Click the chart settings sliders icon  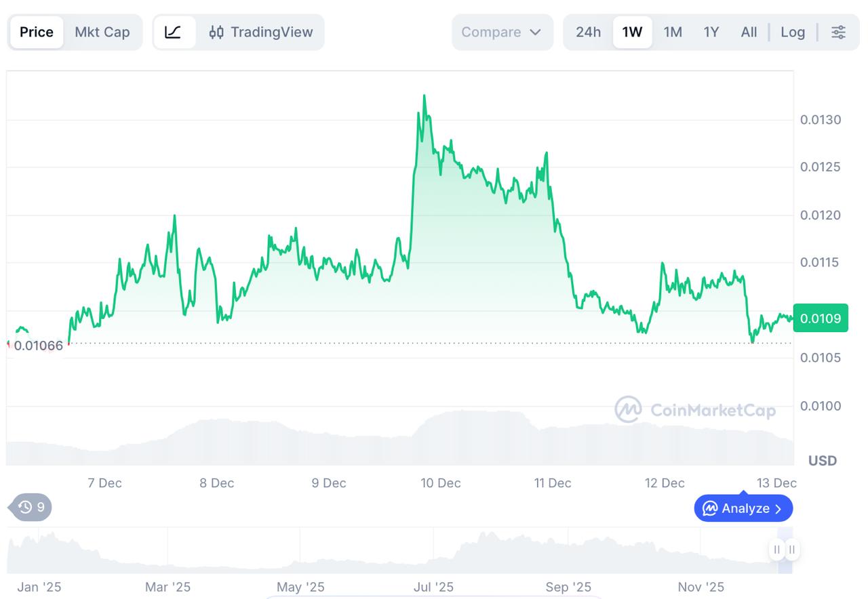(839, 32)
